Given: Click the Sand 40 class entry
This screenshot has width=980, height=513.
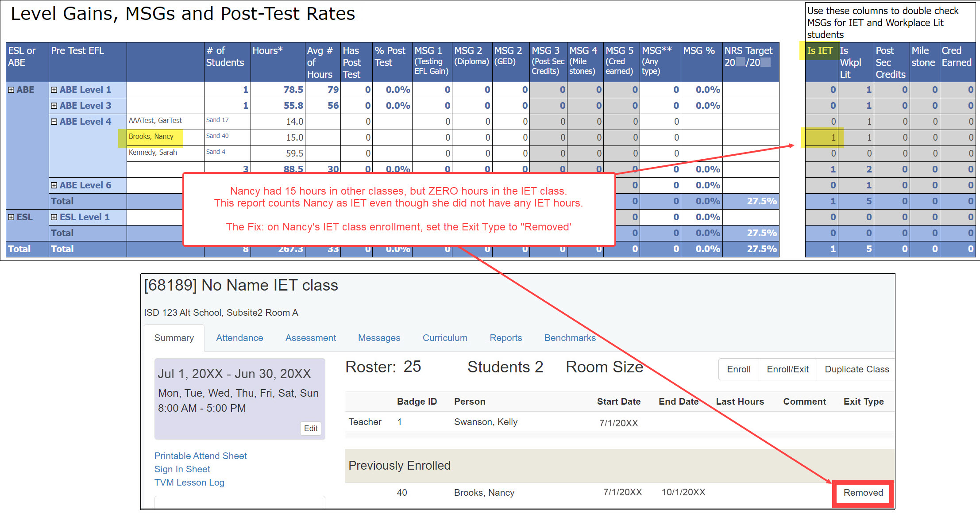Looking at the screenshot, I should point(217,136).
